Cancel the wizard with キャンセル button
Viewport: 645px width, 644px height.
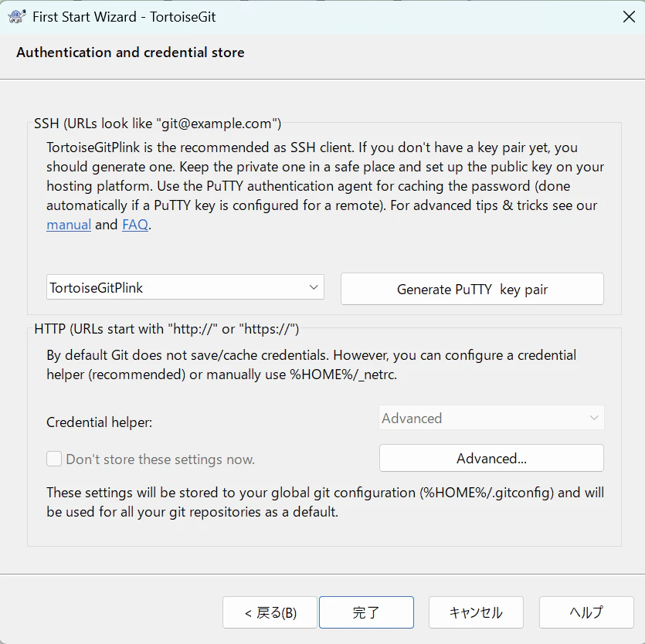tap(476, 612)
